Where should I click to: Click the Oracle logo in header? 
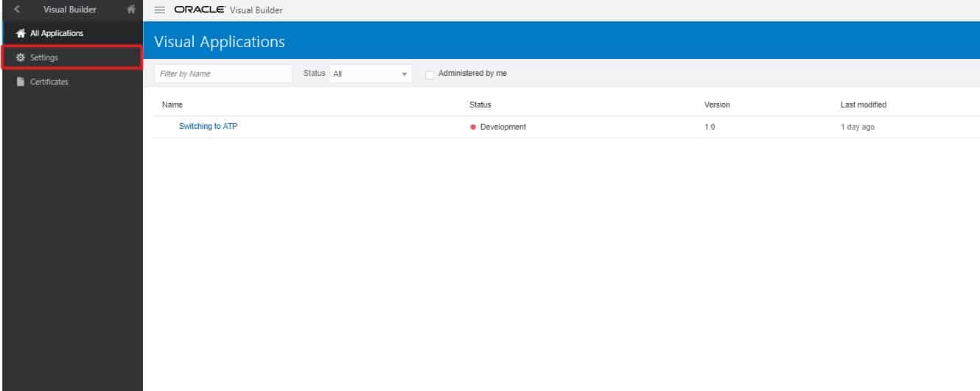point(200,10)
